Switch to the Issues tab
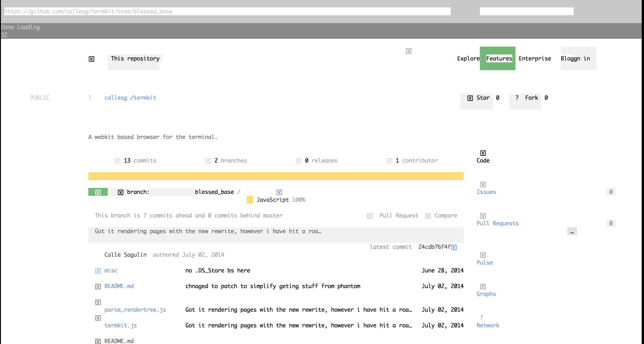The width and height of the screenshot is (644, 344). pyautogui.click(x=486, y=192)
